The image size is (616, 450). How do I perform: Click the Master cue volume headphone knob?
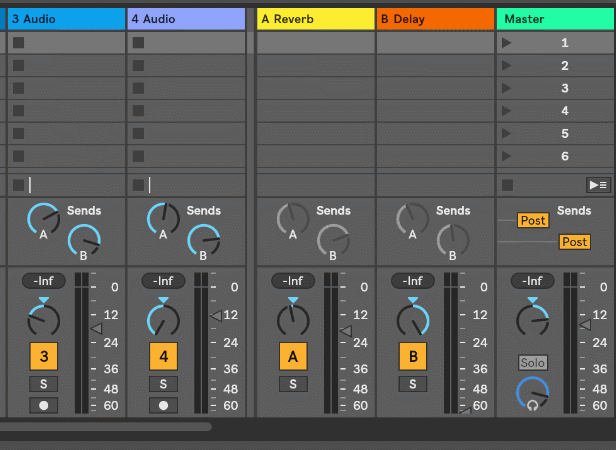pyautogui.click(x=532, y=392)
